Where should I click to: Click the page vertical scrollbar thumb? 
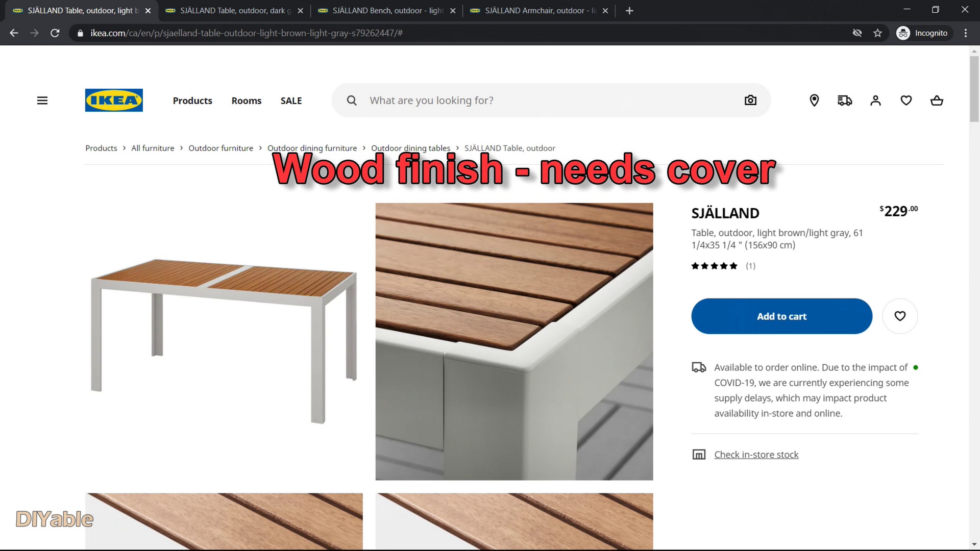pyautogui.click(x=974, y=89)
